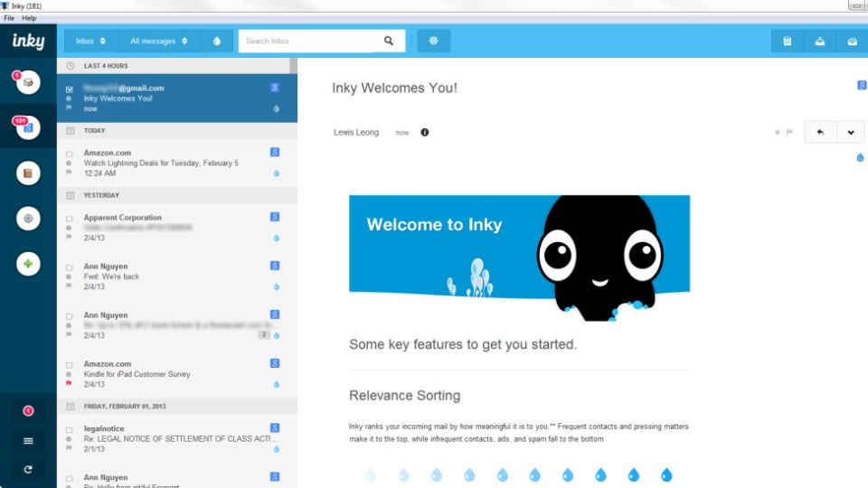Click the inbox tray upload icon top right
Viewport: 868px width, 488px height.
pyautogui.click(x=820, y=42)
